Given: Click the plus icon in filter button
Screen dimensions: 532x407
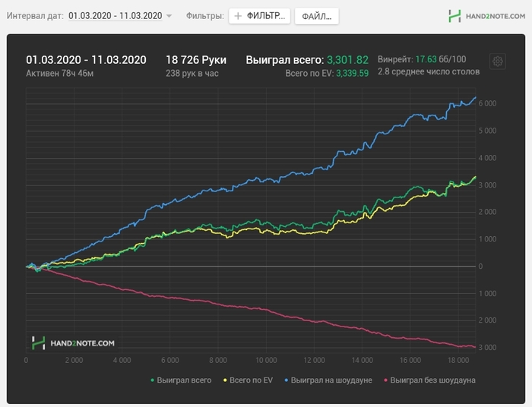Looking at the screenshot, I should coord(238,16).
